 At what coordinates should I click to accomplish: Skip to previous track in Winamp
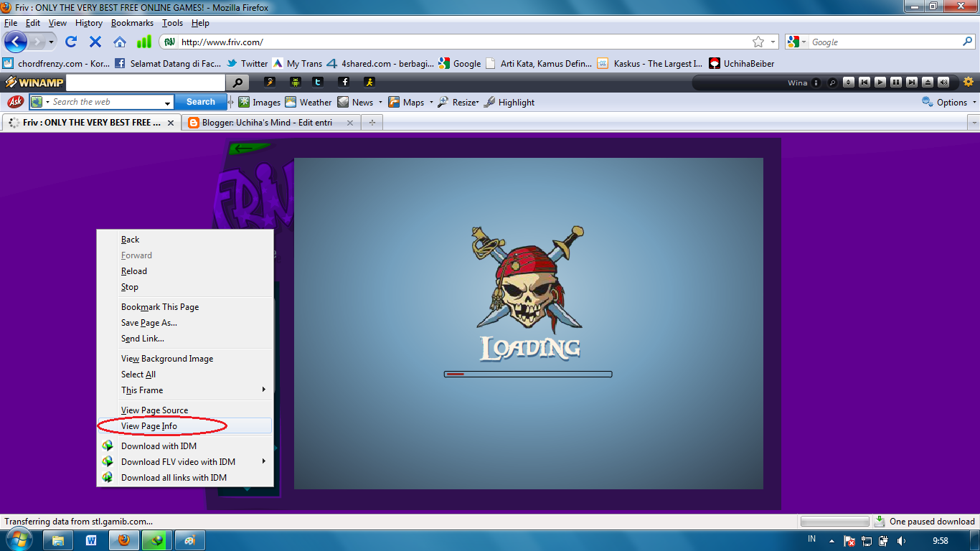864,83
